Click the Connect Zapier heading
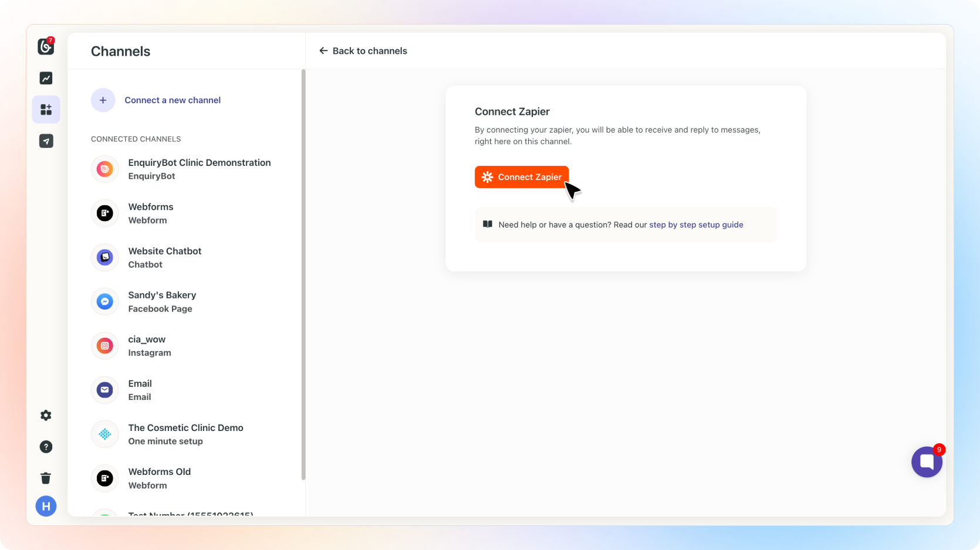980x550 pixels. (512, 111)
